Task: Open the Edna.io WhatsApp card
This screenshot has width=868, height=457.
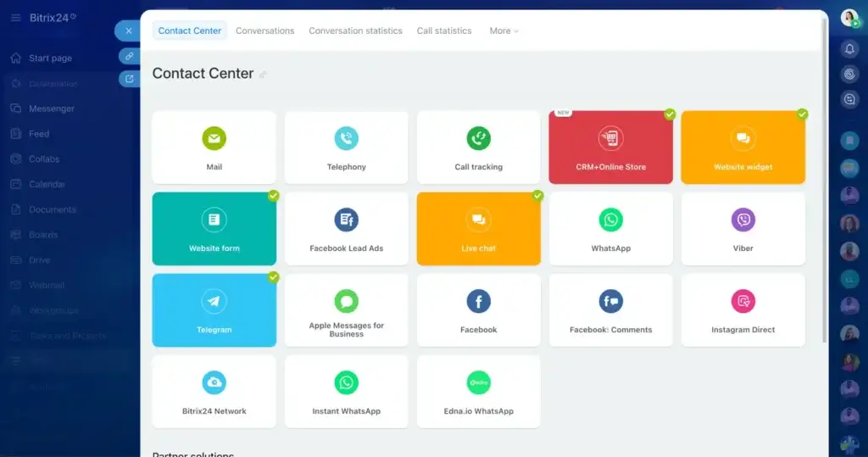Action: click(478, 392)
